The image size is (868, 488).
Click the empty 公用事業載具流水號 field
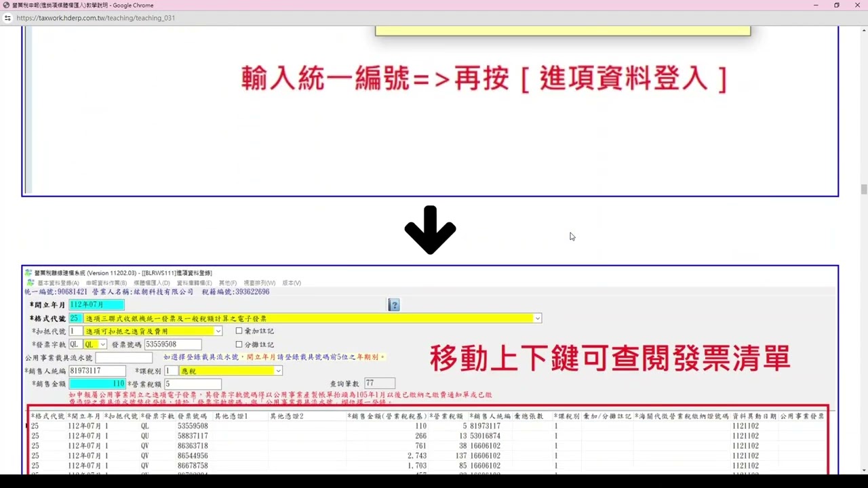click(123, 357)
